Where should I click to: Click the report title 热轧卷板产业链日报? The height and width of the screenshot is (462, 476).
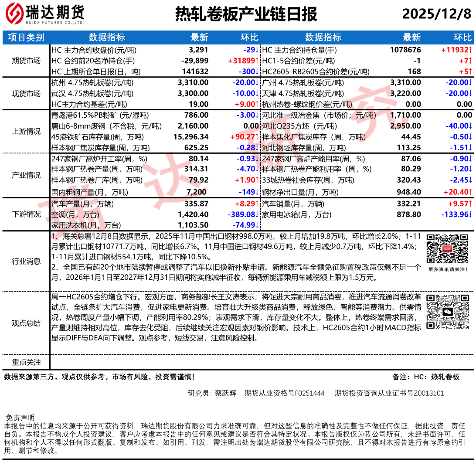[x=246, y=14]
